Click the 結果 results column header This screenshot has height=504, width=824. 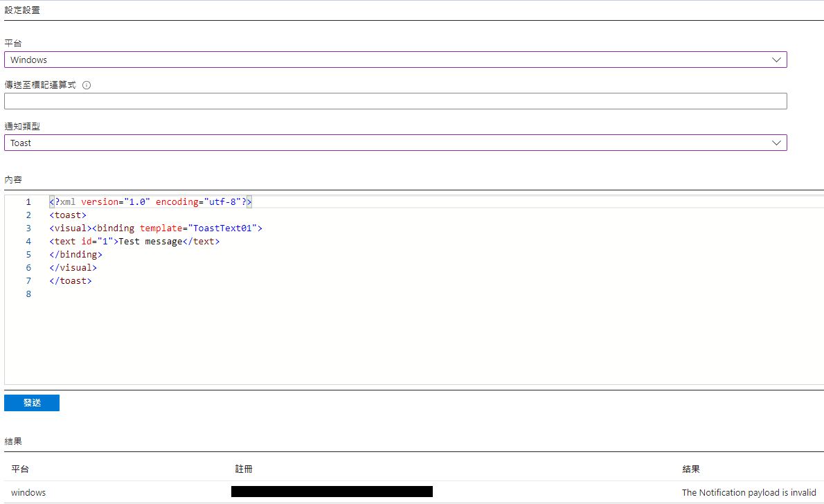[x=691, y=469]
